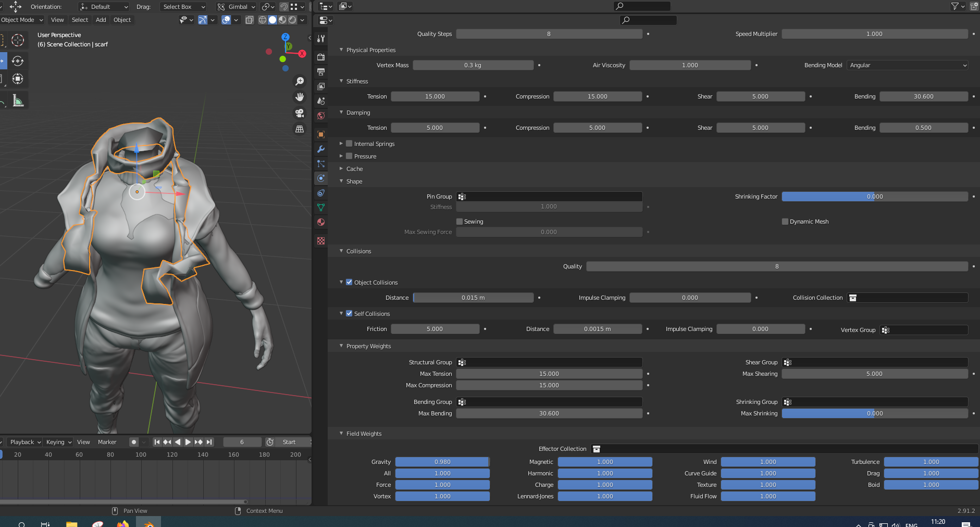Enable the Internal Springs checkbox
The image size is (980, 527).
(x=349, y=143)
